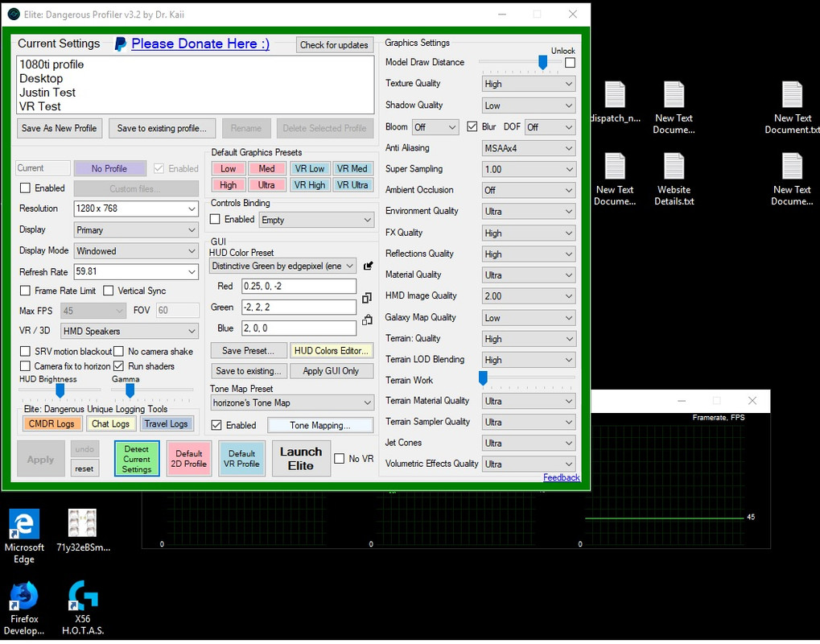Image resolution: width=820 pixels, height=644 pixels.
Task: Toggle Tone Map Enabled checkbox
Action: (216, 425)
